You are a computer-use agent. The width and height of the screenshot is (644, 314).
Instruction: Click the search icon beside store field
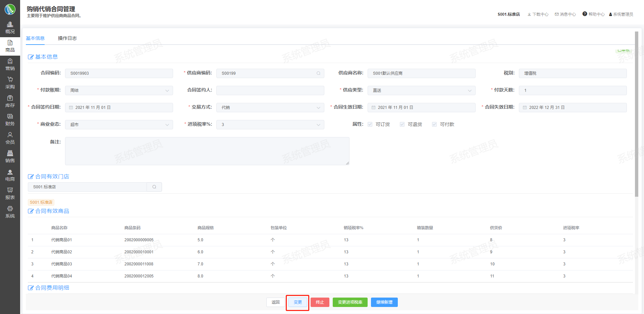[154, 187]
